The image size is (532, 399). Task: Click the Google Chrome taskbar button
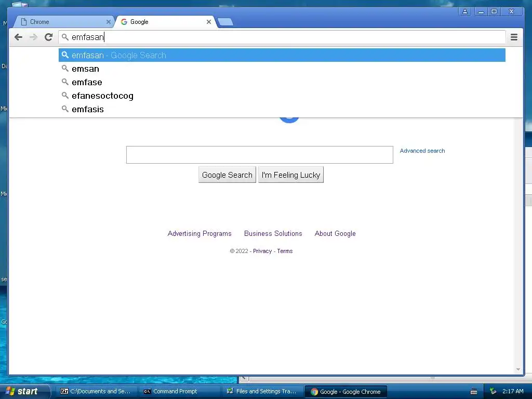pyautogui.click(x=345, y=392)
